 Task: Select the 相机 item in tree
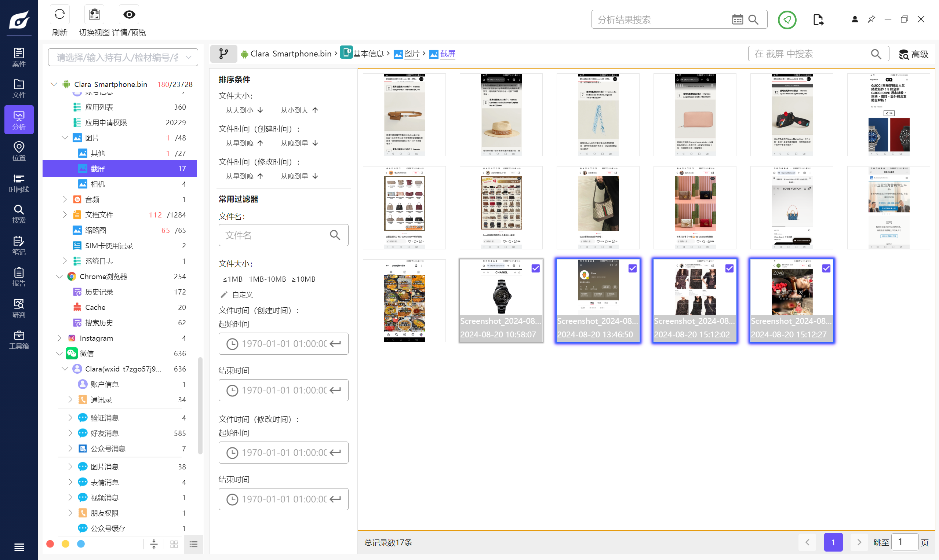[x=98, y=184]
